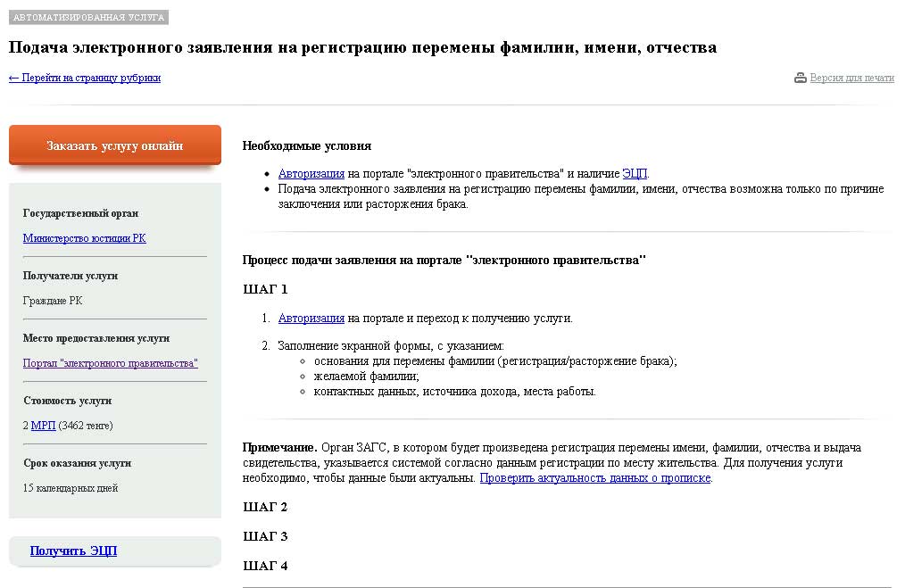This screenshot has width=905, height=588.
Task: Open "Проверить актуальность данных о прописке" link
Action: click(594, 478)
